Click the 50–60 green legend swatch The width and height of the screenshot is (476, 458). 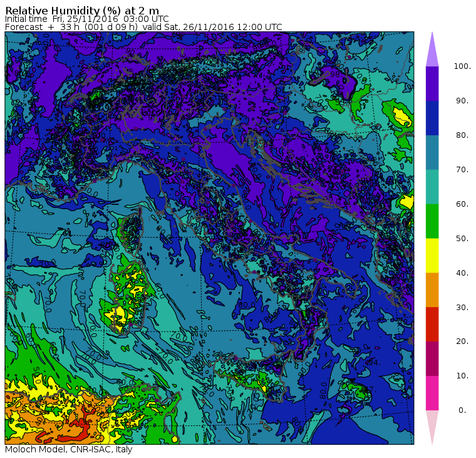point(432,221)
